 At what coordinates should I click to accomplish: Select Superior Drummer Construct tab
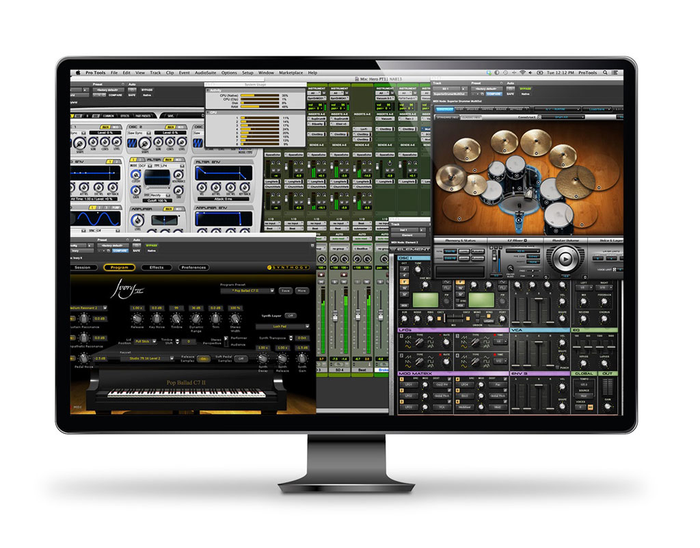pyautogui.click(x=444, y=109)
